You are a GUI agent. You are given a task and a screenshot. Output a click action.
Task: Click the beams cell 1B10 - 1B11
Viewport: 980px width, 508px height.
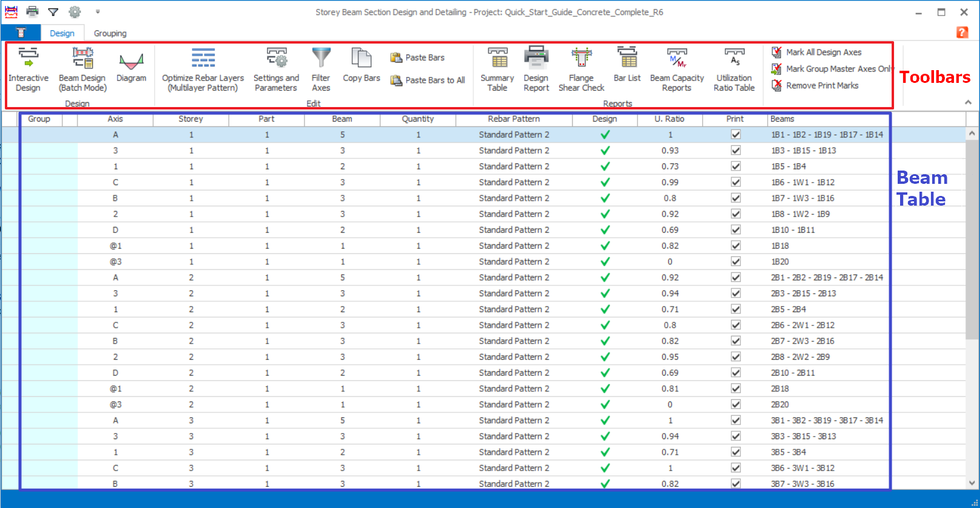click(x=793, y=230)
